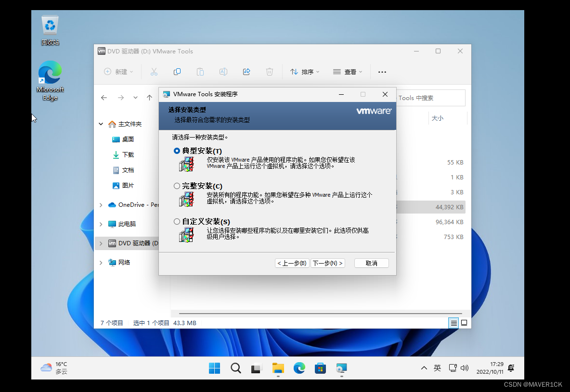Switch to large icons view in status bar
The image size is (570, 392).
pos(464,323)
